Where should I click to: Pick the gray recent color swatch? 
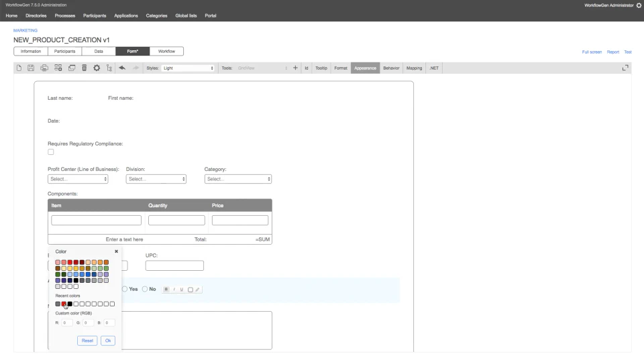(x=58, y=304)
